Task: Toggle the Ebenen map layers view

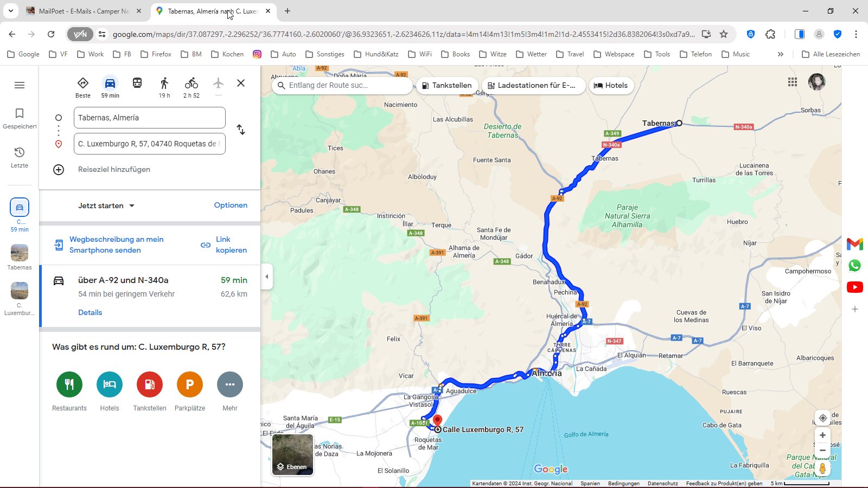Action: click(292, 455)
